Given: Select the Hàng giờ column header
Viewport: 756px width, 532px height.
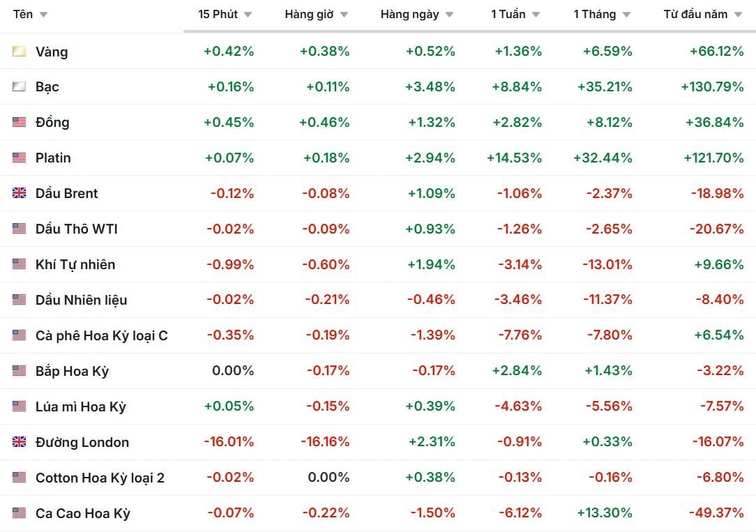Looking at the screenshot, I should click(309, 15).
